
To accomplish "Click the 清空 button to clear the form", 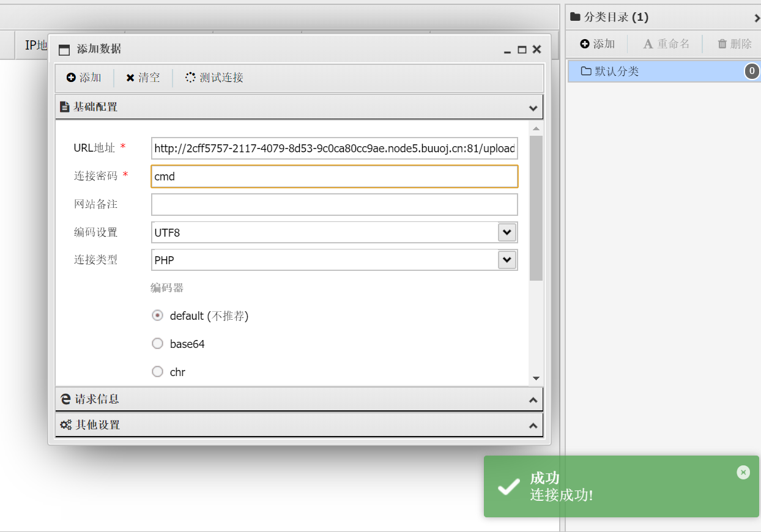I will [x=143, y=78].
